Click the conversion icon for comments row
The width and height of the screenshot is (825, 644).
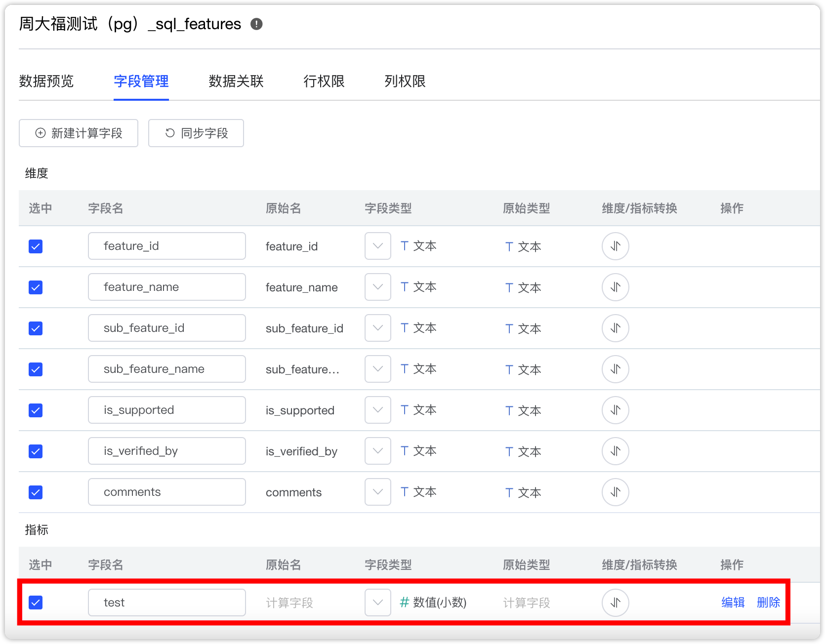[615, 492]
